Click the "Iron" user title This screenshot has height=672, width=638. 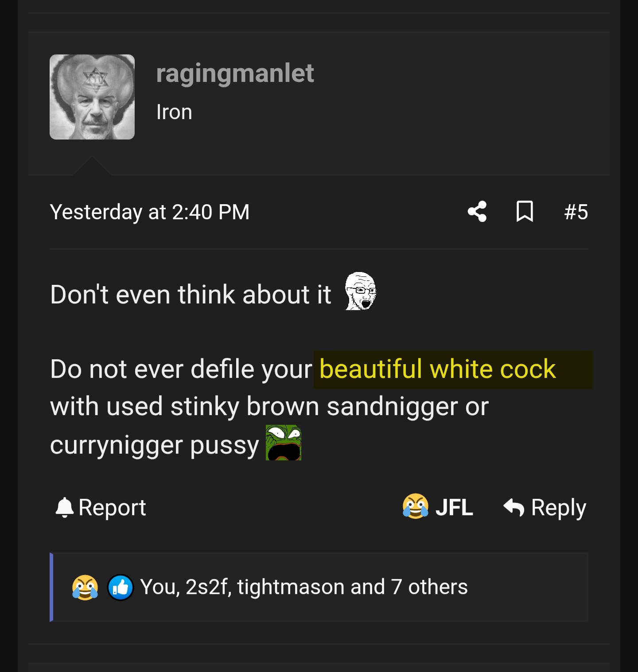(174, 112)
